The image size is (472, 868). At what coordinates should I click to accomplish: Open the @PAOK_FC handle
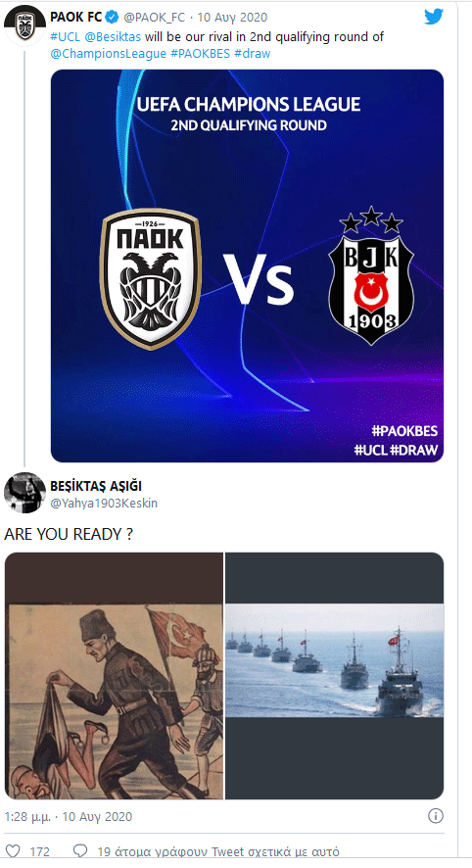tap(155, 18)
